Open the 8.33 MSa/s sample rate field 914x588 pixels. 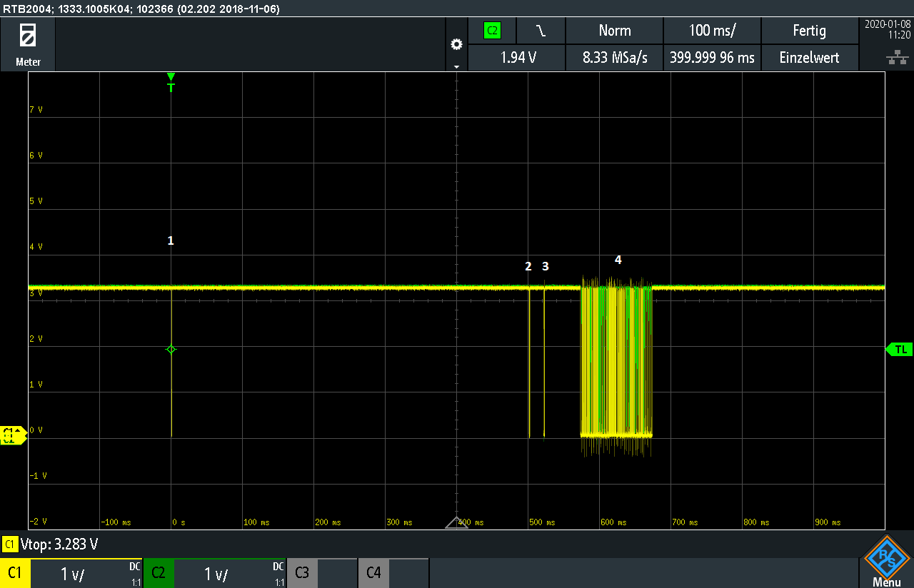coord(614,58)
